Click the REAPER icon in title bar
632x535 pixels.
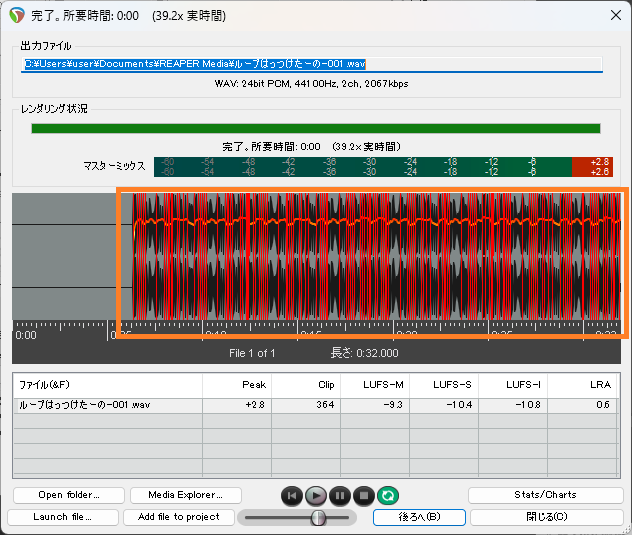click(17, 15)
